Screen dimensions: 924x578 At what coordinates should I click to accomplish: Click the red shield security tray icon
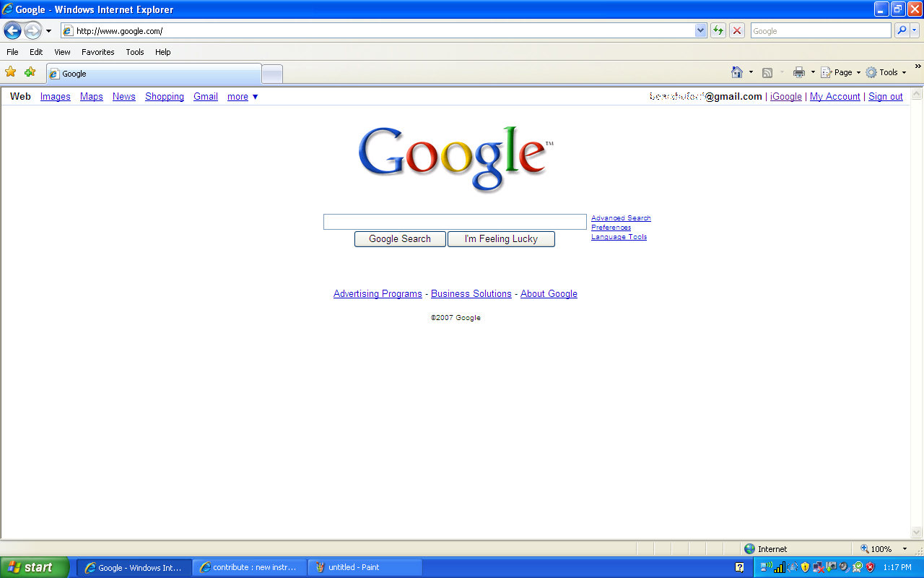pos(871,567)
